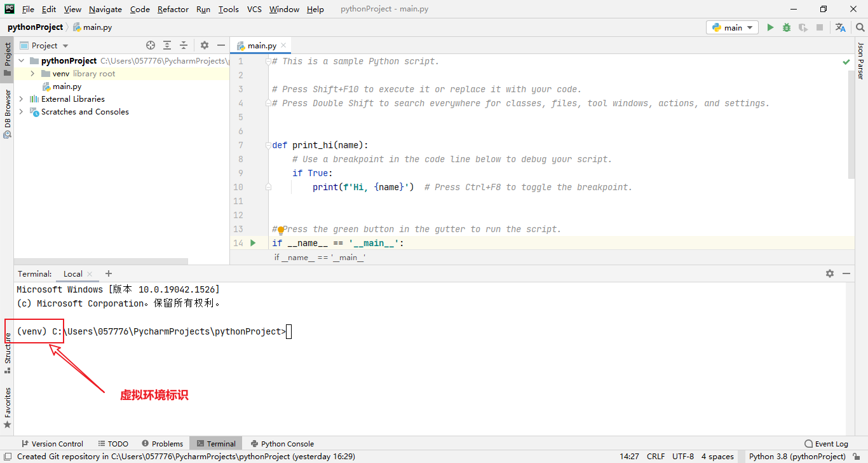The image size is (868, 463).
Task: Open the Help menu
Action: (315, 9)
